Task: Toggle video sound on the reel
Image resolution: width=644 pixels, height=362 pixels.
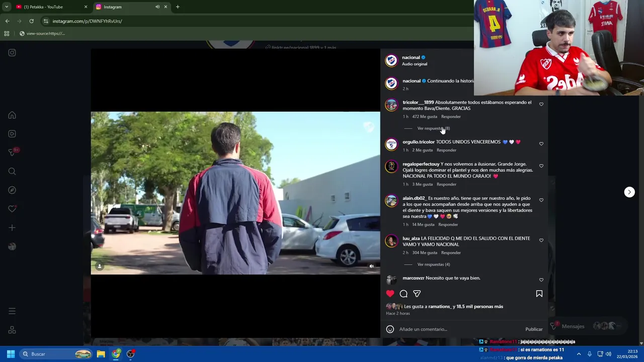Action: [371, 266]
